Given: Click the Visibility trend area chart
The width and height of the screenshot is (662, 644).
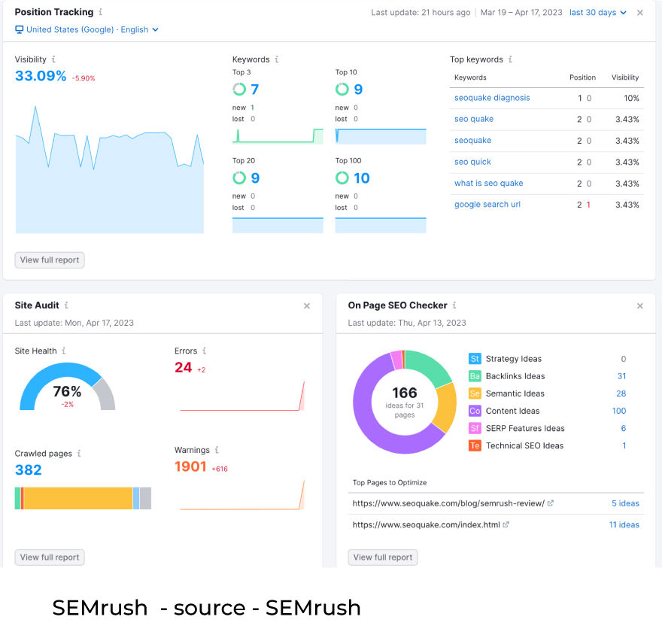Looking at the screenshot, I should [110, 169].
